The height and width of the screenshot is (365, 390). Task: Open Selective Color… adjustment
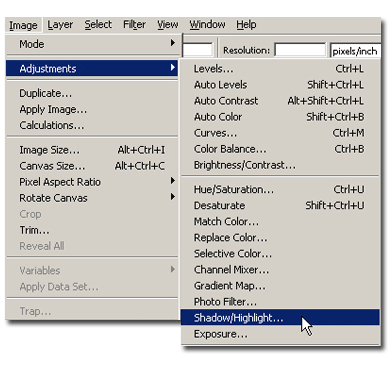(x=280, y=254)
